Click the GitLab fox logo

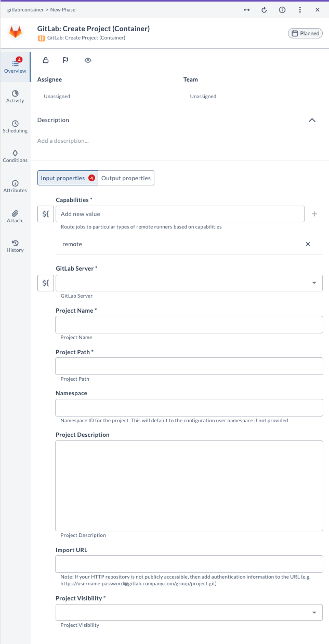point(16,33)
